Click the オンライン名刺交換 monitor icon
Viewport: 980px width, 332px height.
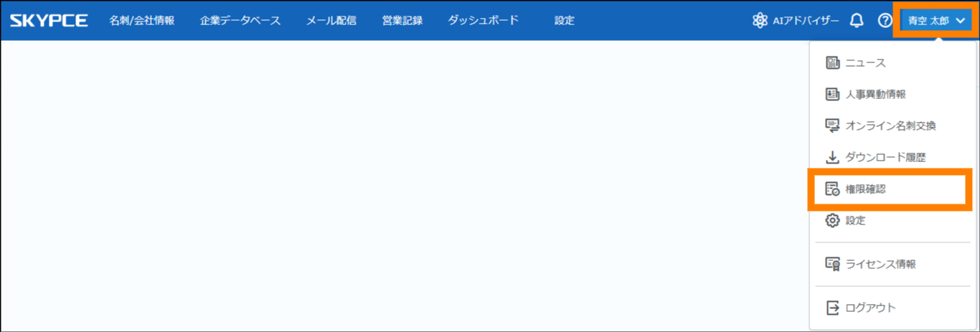[x=832, y=126]
